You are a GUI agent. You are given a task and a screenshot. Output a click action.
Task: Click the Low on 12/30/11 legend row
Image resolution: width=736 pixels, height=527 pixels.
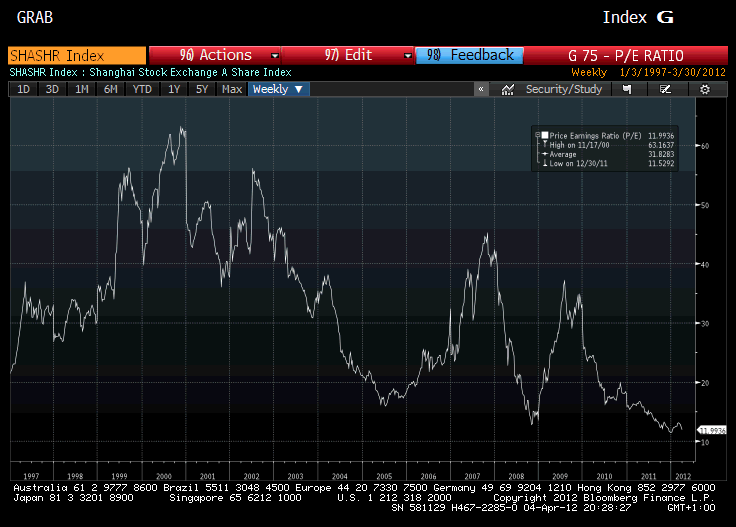point(578,164)
